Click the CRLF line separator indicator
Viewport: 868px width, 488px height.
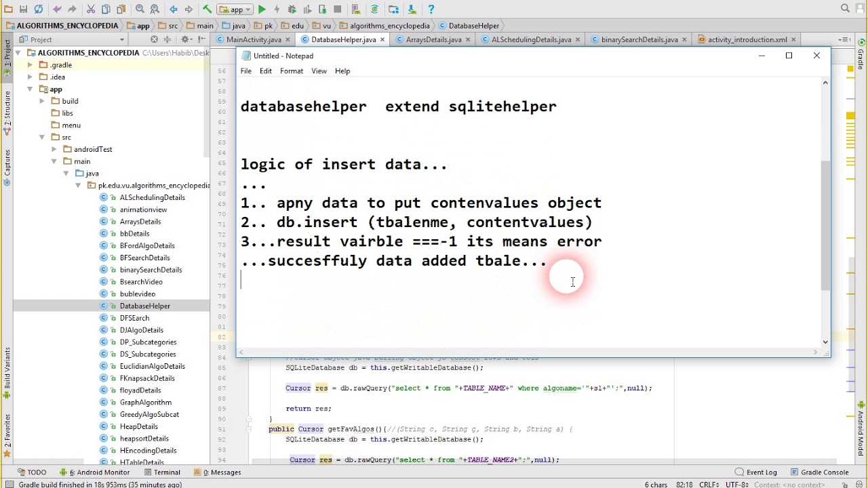point(709,485)
